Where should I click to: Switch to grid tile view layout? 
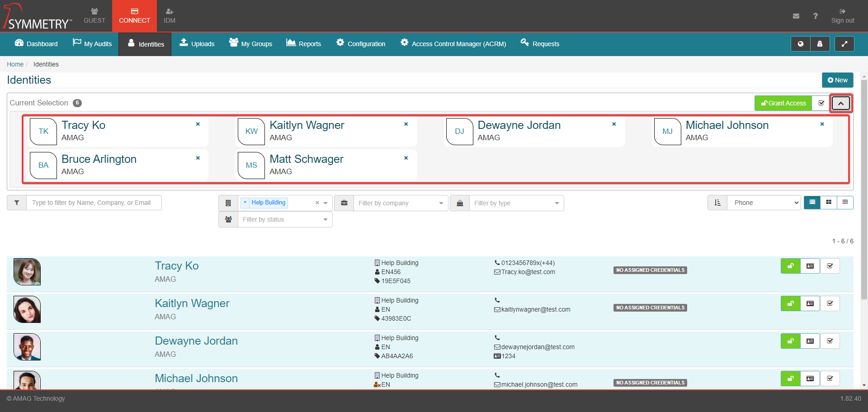coord(829,202)
